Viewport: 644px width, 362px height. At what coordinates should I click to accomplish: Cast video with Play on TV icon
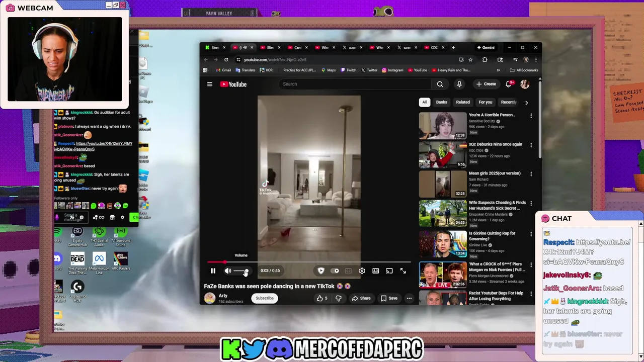[x=389, y=270]
